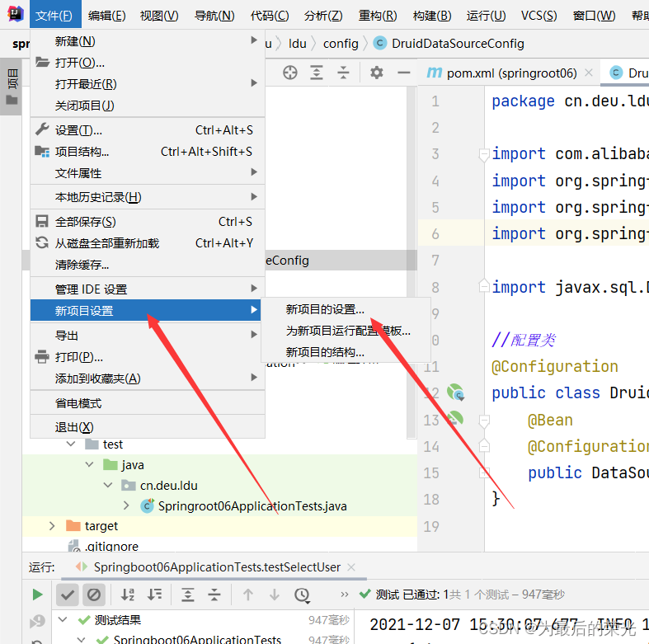Screen dimensions: 649x644
Task: Click the Spring bean gutter icon on line 13
Action: [455, 418]
